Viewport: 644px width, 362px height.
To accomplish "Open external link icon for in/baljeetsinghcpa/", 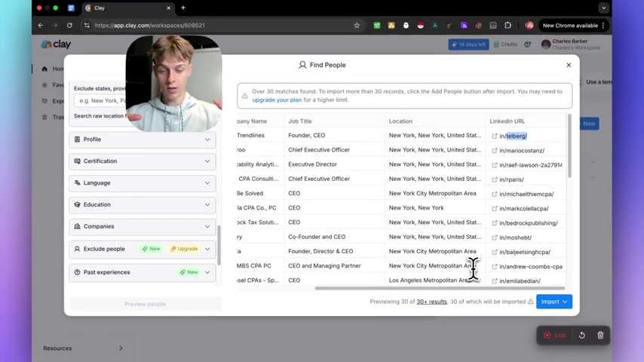I will (x=495, y=252).
